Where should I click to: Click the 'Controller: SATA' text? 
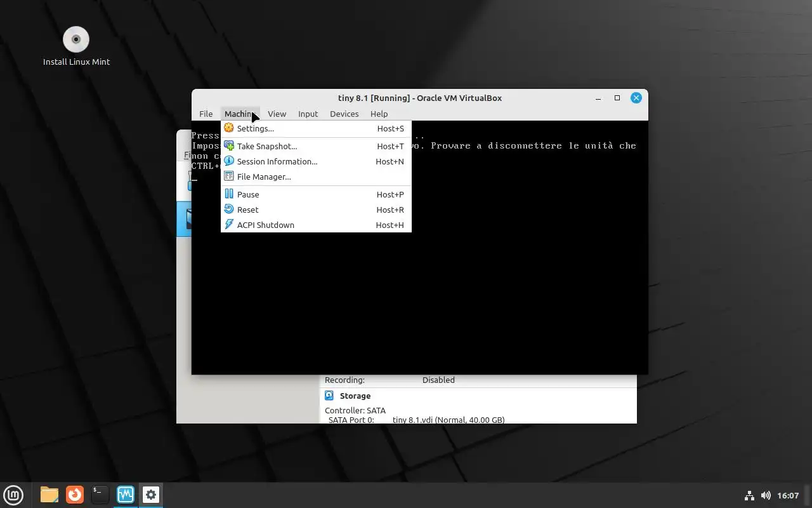click(355, 410)
